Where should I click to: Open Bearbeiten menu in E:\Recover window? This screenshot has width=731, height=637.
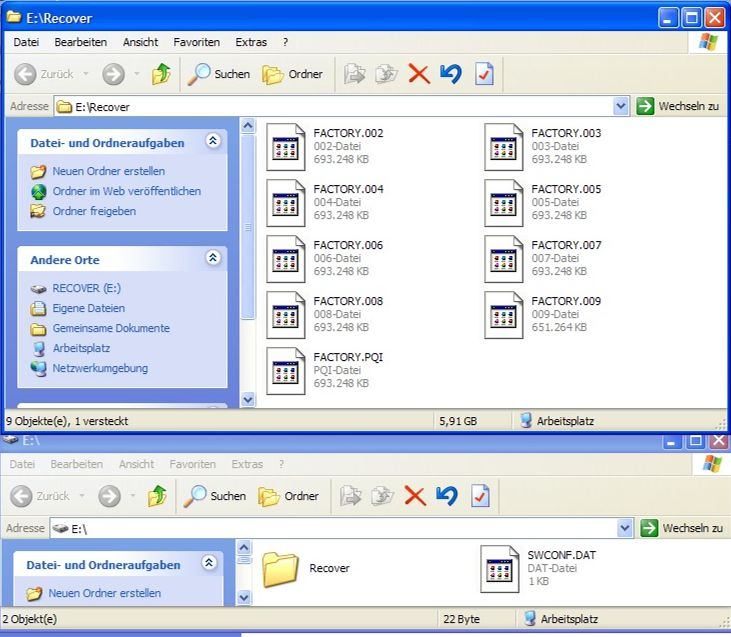coord(81,42)
